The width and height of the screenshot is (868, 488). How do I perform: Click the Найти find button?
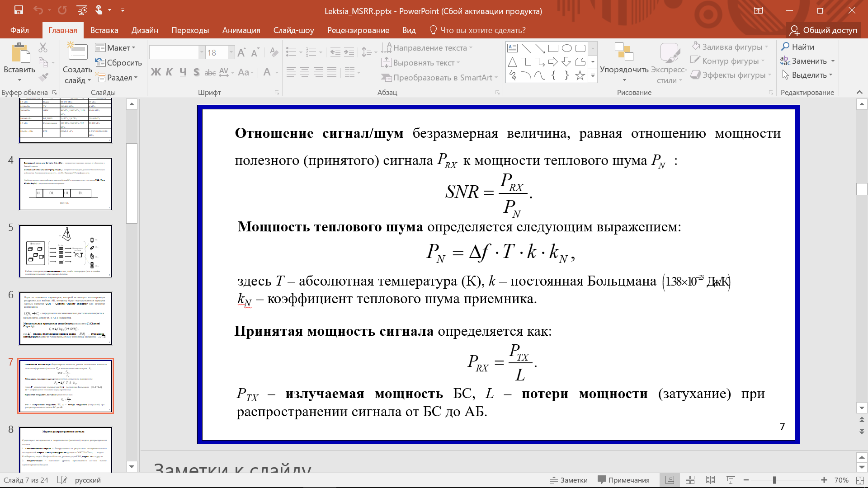[x=798, y=47]
